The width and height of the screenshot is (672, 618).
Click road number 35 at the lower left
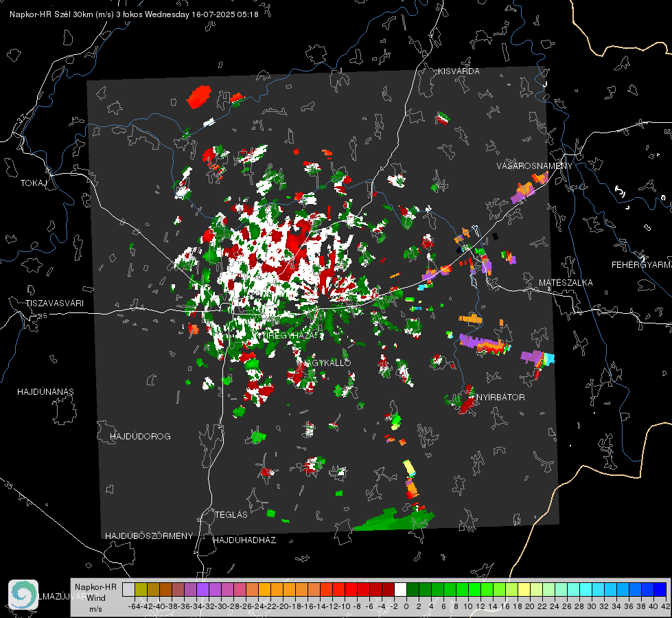[9, 486]
